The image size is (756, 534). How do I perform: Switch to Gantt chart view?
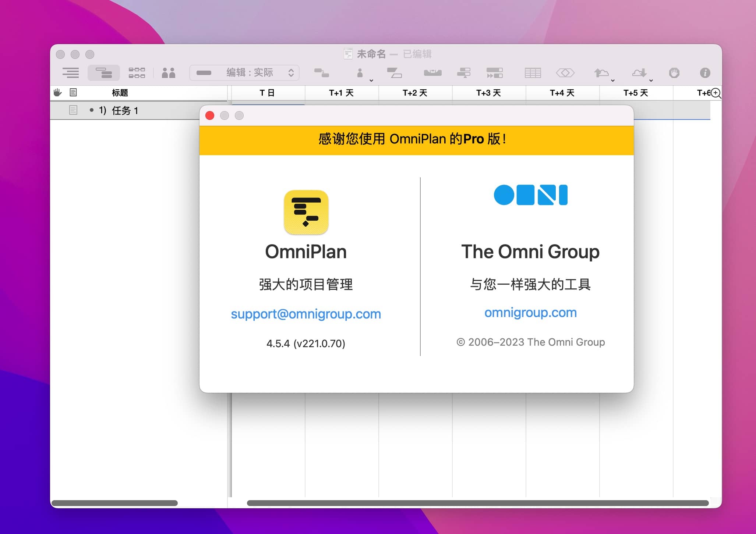(x=103, y=73)
